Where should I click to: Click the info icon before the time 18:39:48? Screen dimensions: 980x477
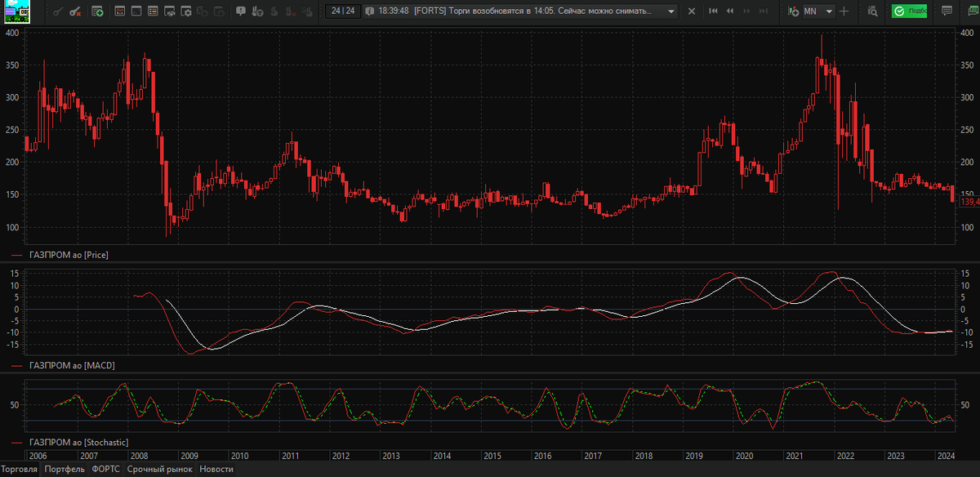click(x=369, y=11)
